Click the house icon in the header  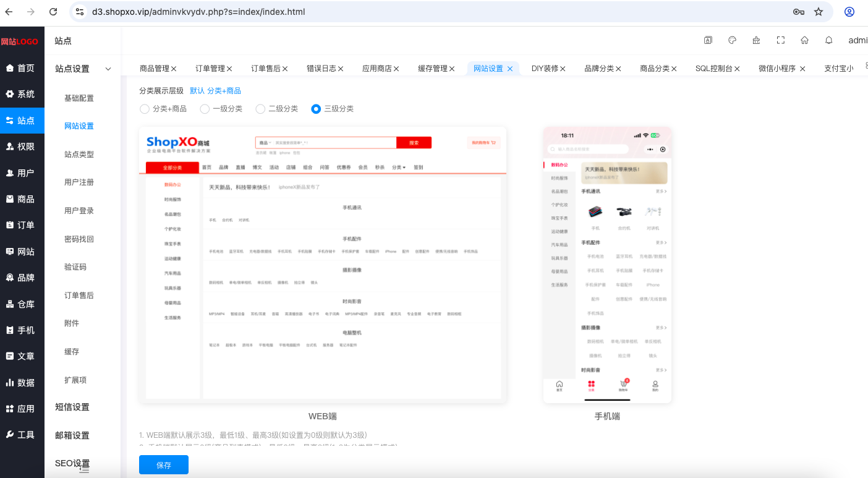804,40
